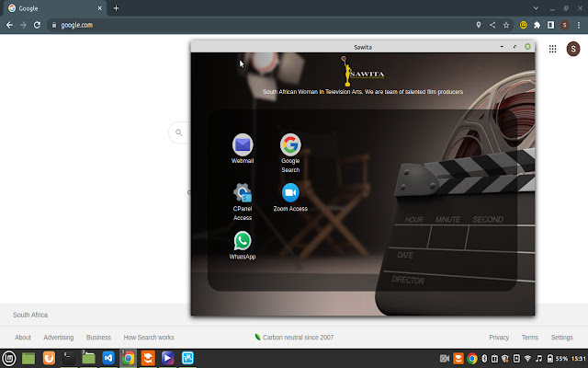Image resolution: width=588 pixels, height=368 pixels.
Task: Open the Privacy link
Action: point(499,338)
